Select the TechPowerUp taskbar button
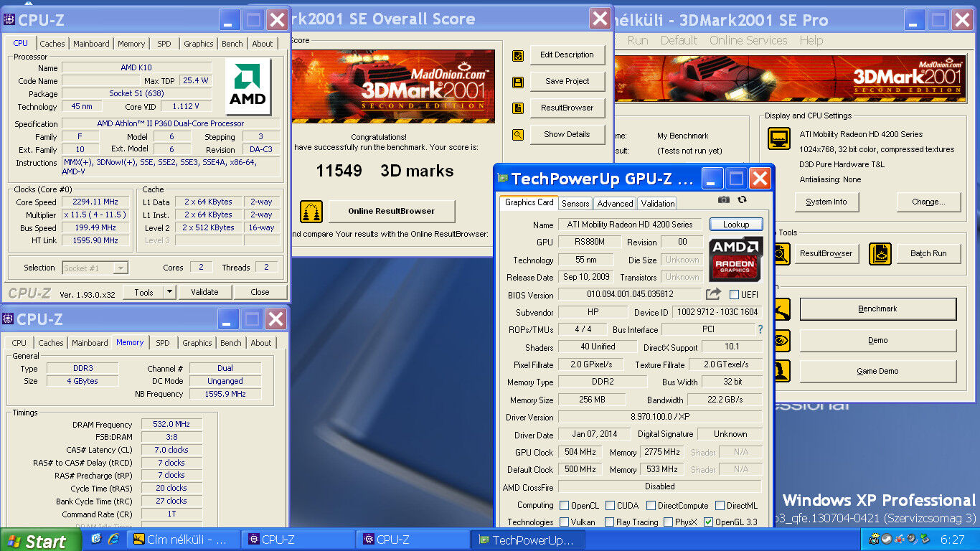The image size is (980, 551). click(x=527, y=540)
